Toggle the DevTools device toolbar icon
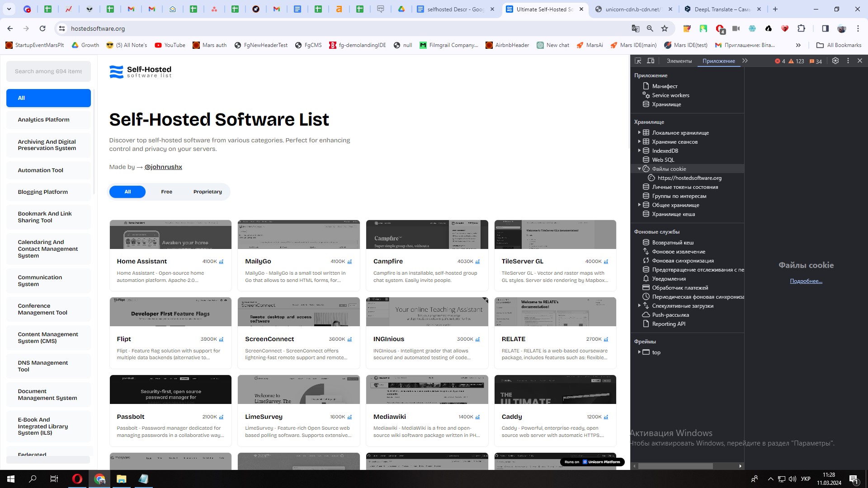Viewport: 868px width, 488px height. pos(651,61)
